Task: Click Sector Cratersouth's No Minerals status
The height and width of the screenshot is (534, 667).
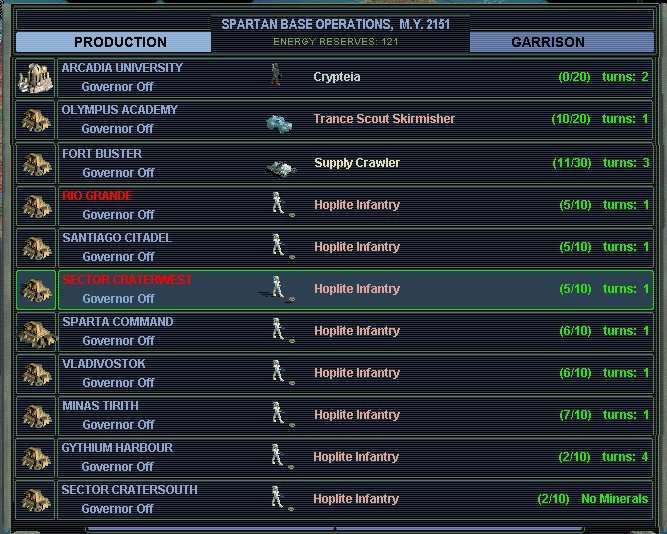Action: (614, 499)
